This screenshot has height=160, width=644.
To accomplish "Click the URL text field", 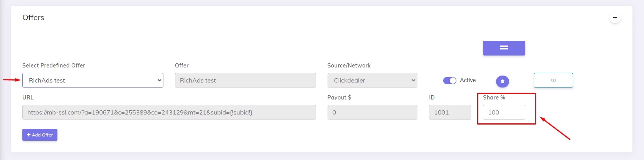I will click(x=169, y=112).
